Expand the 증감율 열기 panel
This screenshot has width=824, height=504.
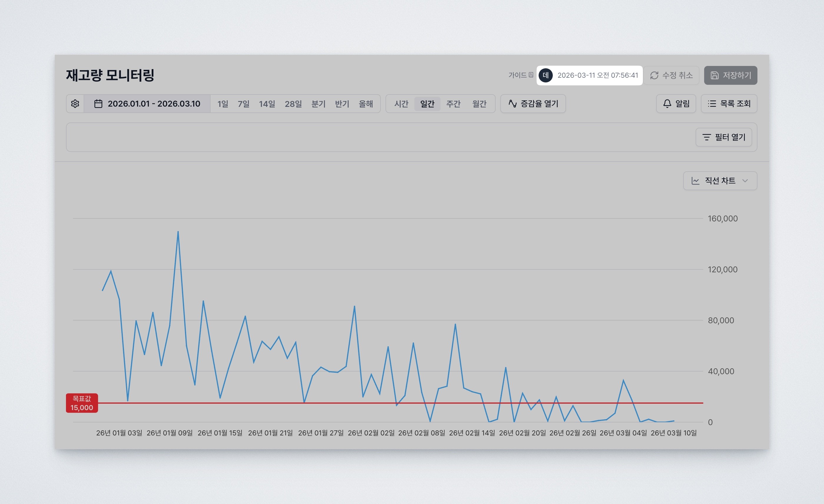click(533, 104)
